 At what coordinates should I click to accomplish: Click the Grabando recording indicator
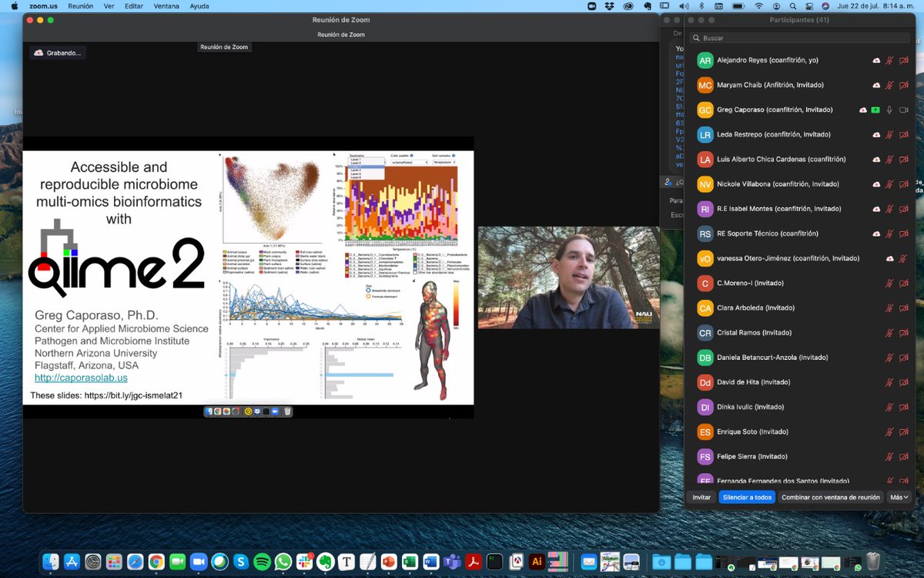58,53
